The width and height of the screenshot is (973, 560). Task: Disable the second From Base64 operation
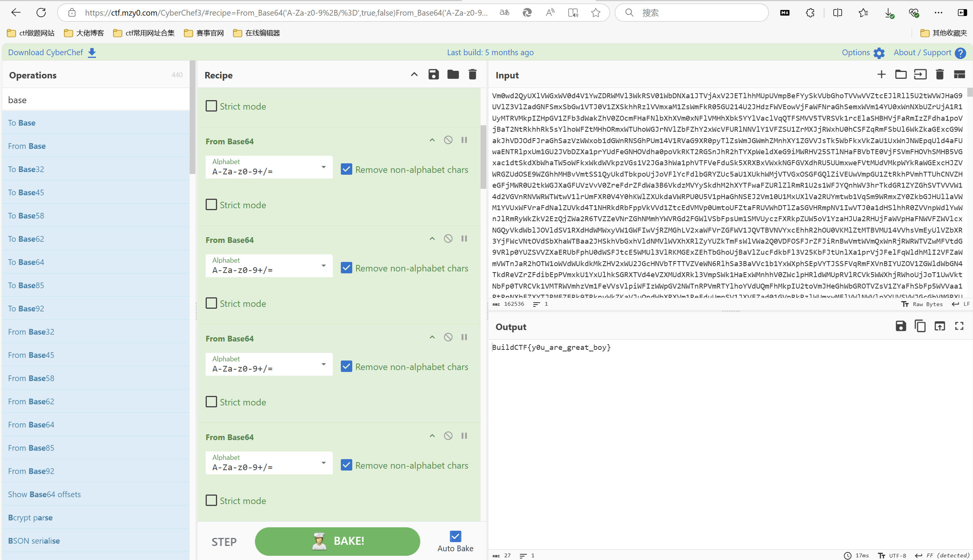pos(448,239)
